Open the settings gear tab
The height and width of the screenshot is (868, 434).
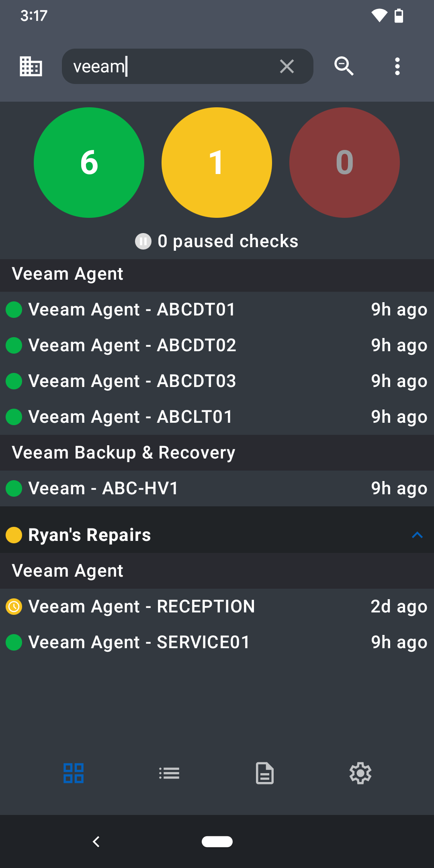[360, 773]
